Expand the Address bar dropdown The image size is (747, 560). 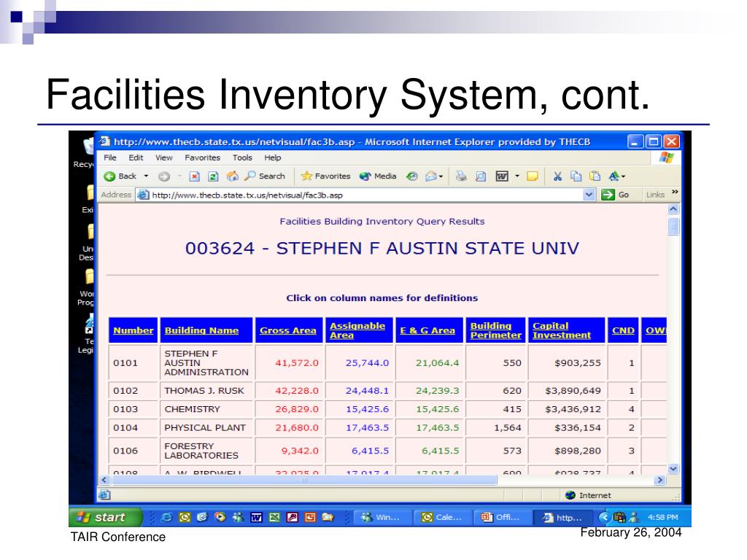(589, 195)
